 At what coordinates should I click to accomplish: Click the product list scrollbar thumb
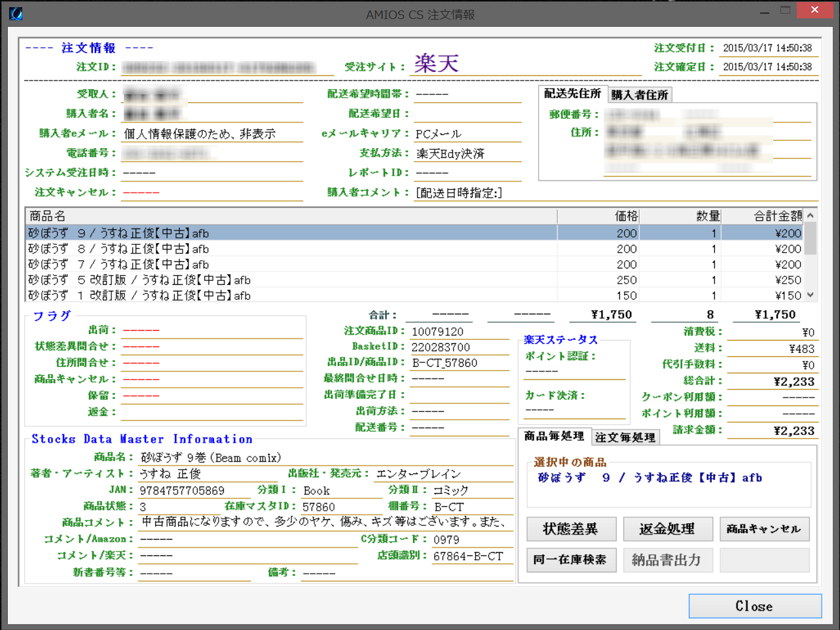coord(811,238)
